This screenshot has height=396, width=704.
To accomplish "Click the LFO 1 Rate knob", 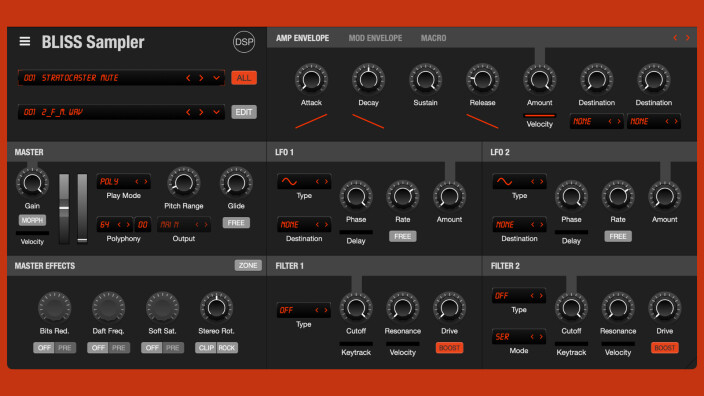I will coord(402,197).
